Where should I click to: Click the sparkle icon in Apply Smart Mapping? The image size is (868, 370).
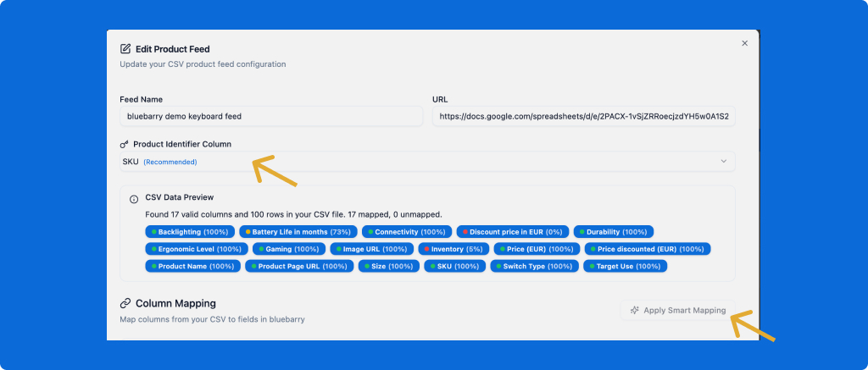coord(634,311)
